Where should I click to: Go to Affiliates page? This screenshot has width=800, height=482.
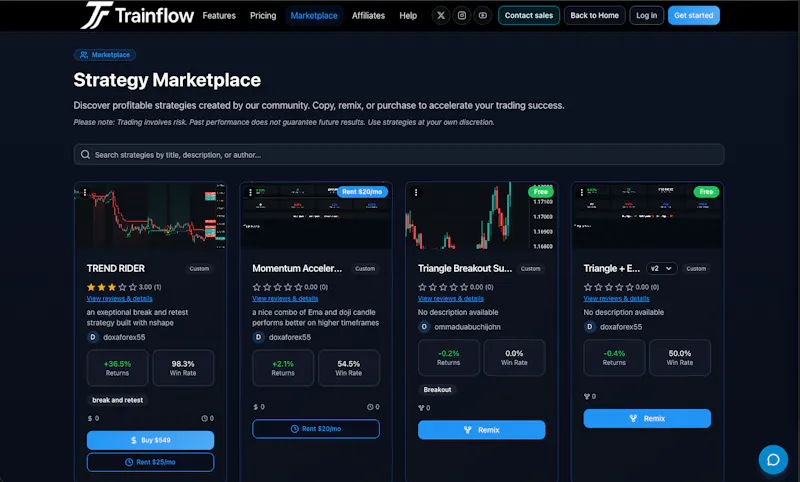pos(368,15)
